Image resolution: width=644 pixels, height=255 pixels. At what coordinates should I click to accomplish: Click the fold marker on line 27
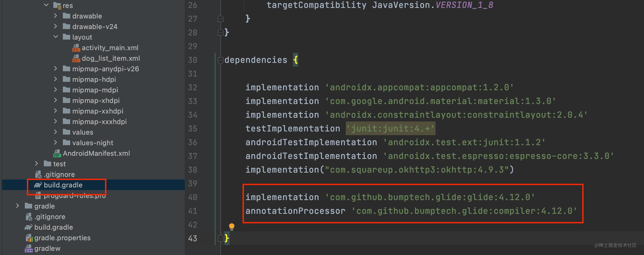221,19
